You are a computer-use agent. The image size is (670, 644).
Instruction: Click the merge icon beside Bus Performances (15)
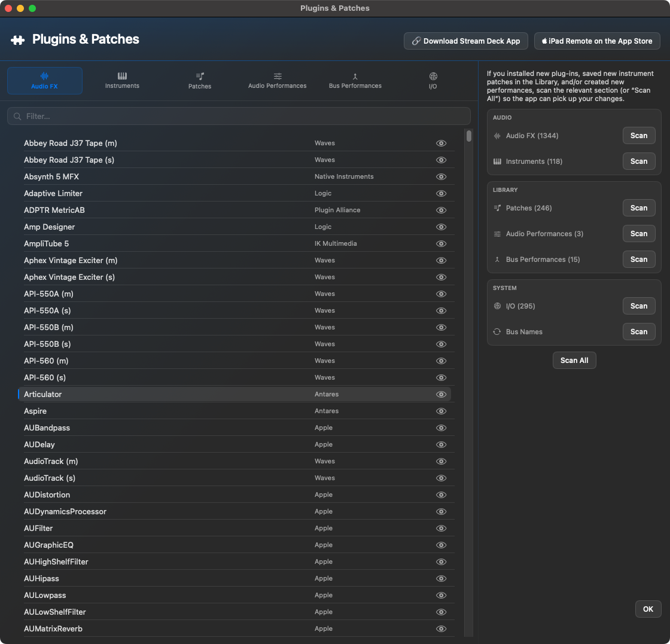click(497, 260)
